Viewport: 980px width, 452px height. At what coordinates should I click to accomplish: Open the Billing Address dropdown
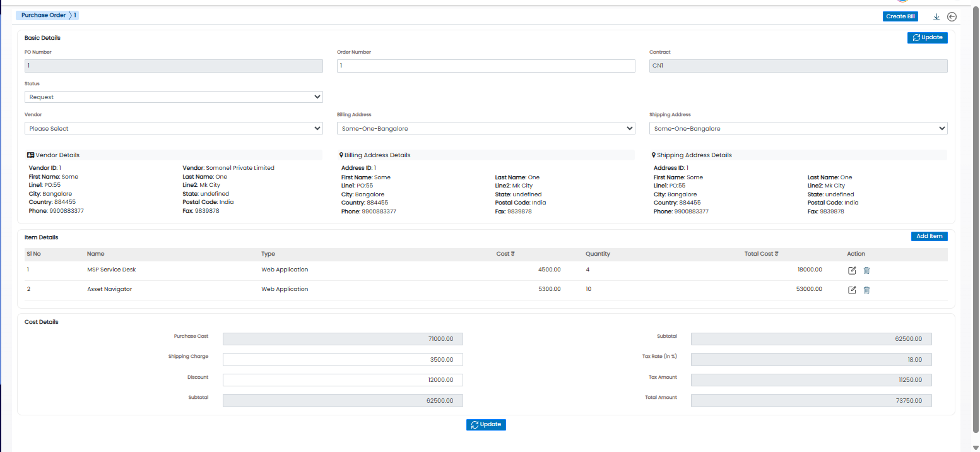click(486, 128)
